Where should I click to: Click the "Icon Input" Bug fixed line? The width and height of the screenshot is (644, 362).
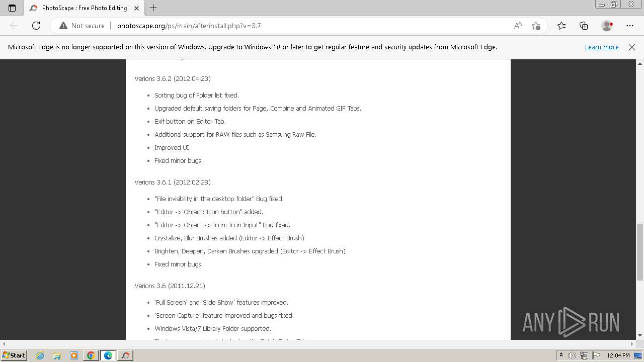[222, 225]
